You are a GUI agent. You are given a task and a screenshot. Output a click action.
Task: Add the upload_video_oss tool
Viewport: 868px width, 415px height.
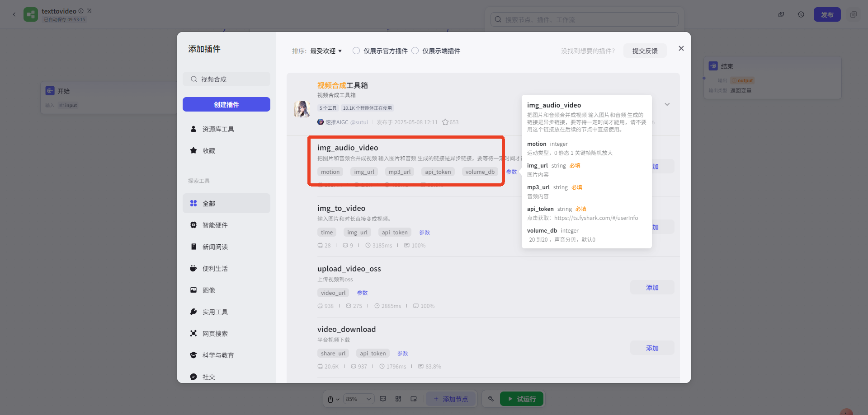coord(652,288)
